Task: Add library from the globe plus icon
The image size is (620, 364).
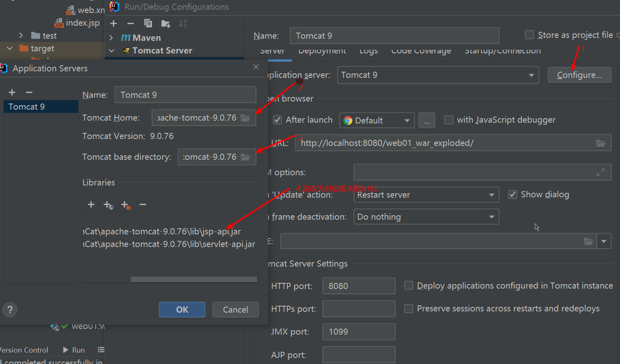Action: 108,205
